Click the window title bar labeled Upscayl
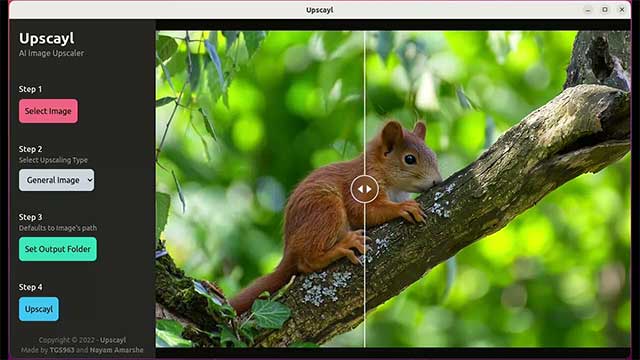Screen dimensions: 640x360 320,10
